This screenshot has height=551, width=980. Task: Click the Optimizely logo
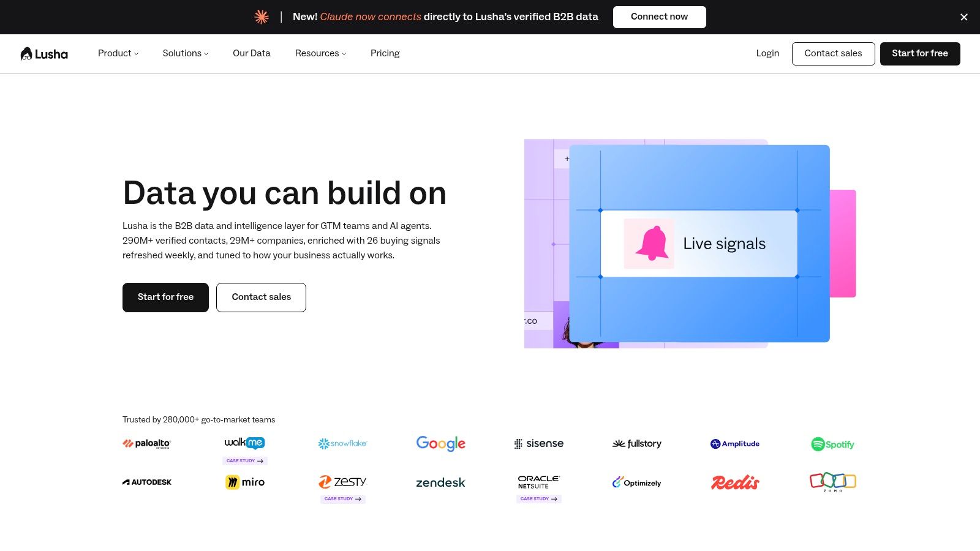click(637, 482)
